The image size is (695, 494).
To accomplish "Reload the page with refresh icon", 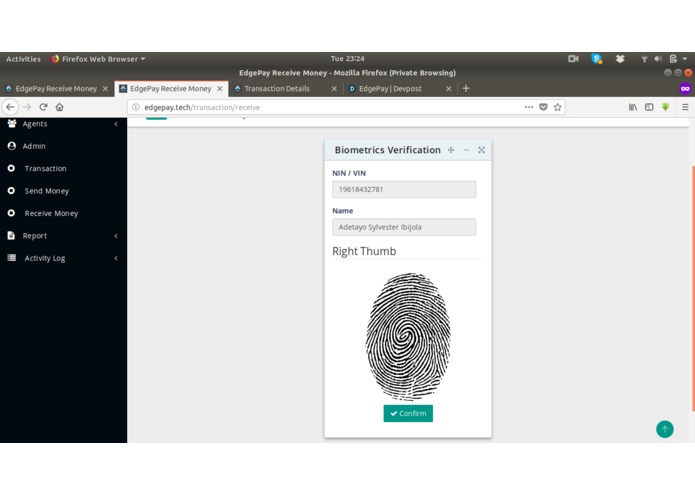I will click(43, 107).
